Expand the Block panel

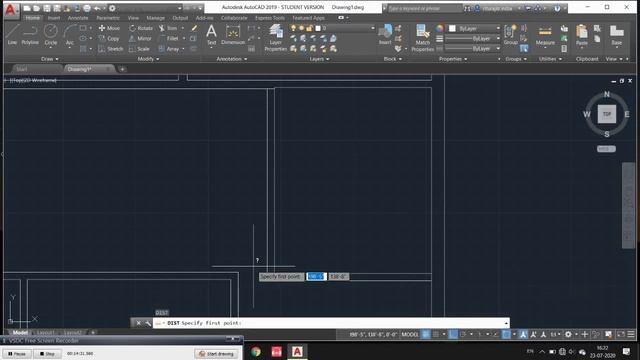tap(393, 59)
